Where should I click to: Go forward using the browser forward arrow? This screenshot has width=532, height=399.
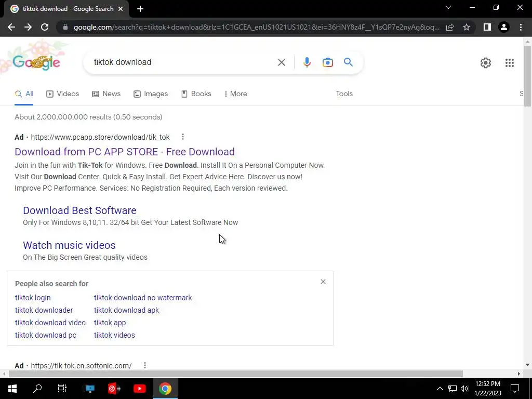pyautogui.click(x=28, y=27)
